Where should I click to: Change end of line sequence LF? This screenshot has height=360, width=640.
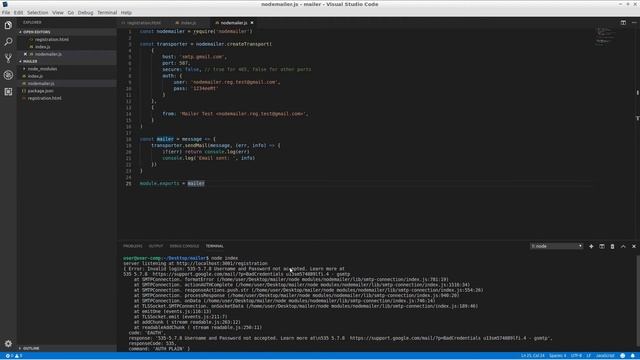point(589,356)
